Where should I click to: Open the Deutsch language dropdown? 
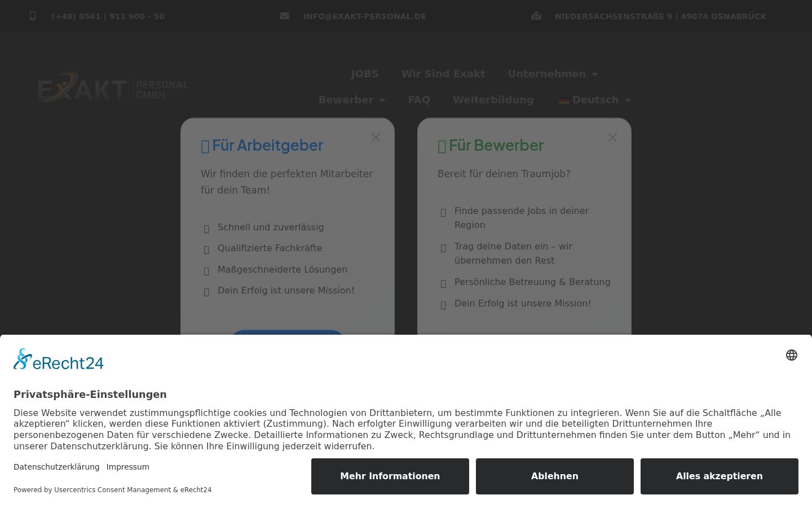595,100
